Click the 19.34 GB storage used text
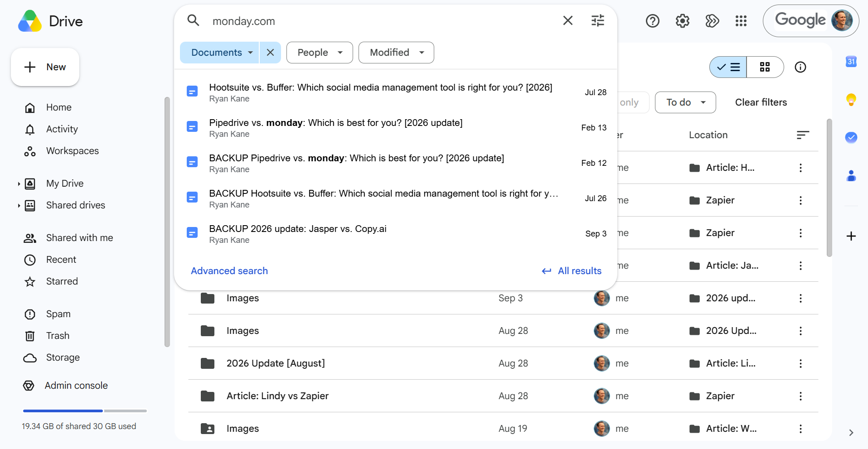This screenshot has height=449, width=868. (79, 426)
